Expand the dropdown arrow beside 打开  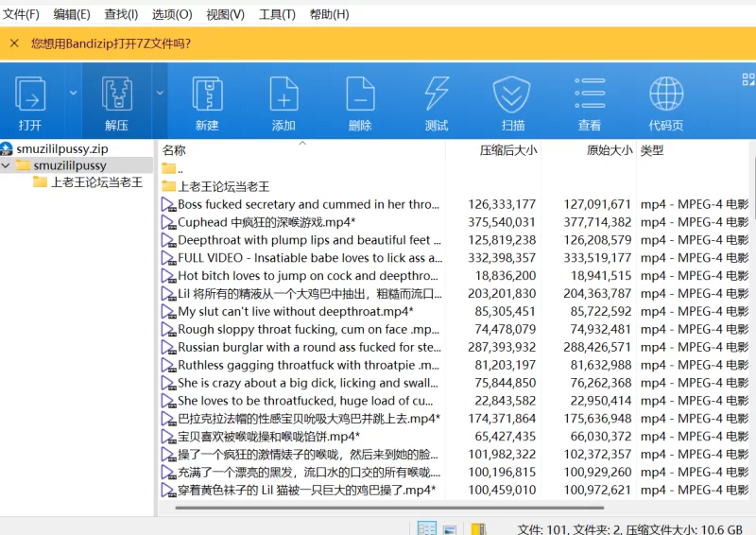coord(73,93)
